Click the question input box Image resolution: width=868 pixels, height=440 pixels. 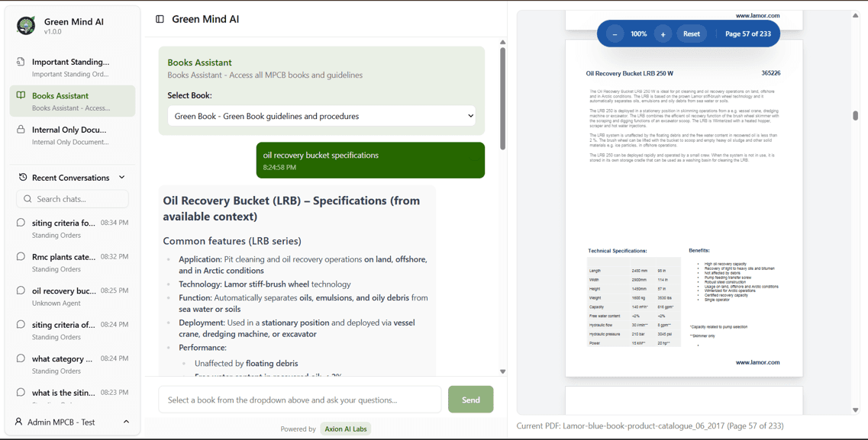[300, 400]
